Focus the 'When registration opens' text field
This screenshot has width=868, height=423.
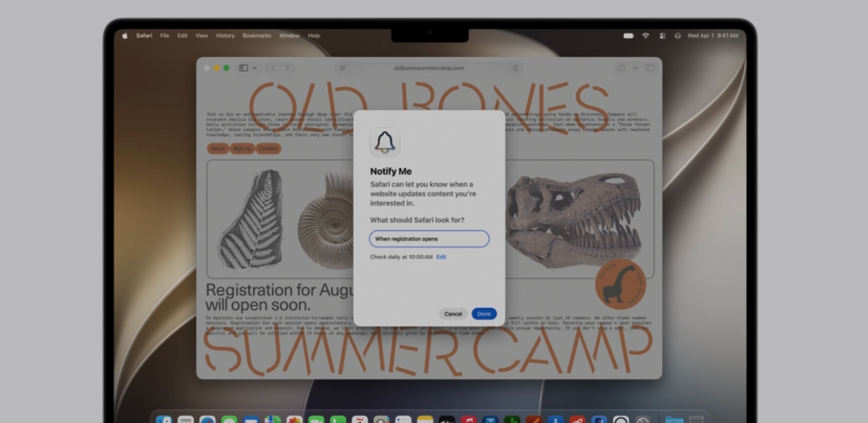click(x=429, y=239)
